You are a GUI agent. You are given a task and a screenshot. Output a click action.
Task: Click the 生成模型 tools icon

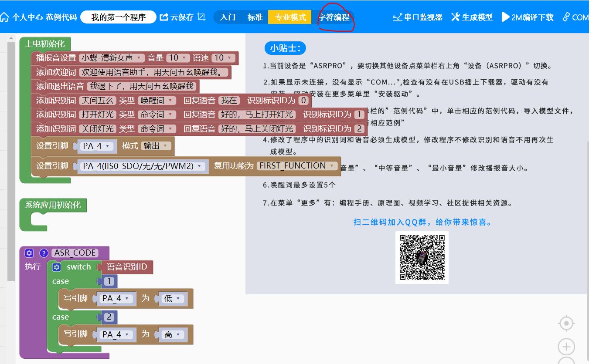click(x=455, y=17)
